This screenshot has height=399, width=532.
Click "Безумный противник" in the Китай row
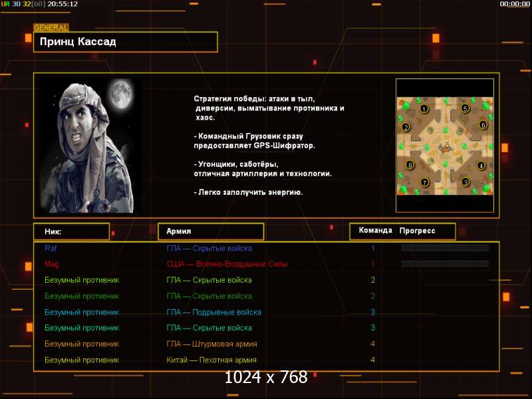pyautogui.click(x=82, y=360)
